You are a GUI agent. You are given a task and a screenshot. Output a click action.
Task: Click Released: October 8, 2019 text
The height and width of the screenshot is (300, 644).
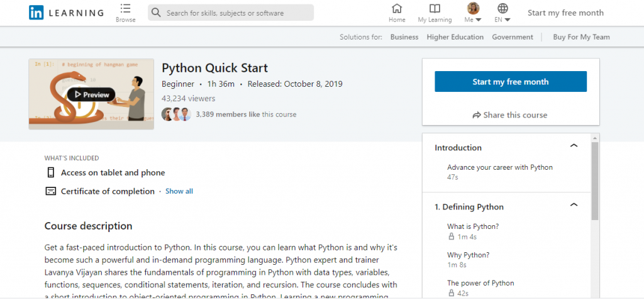click(x=295, y=84)
